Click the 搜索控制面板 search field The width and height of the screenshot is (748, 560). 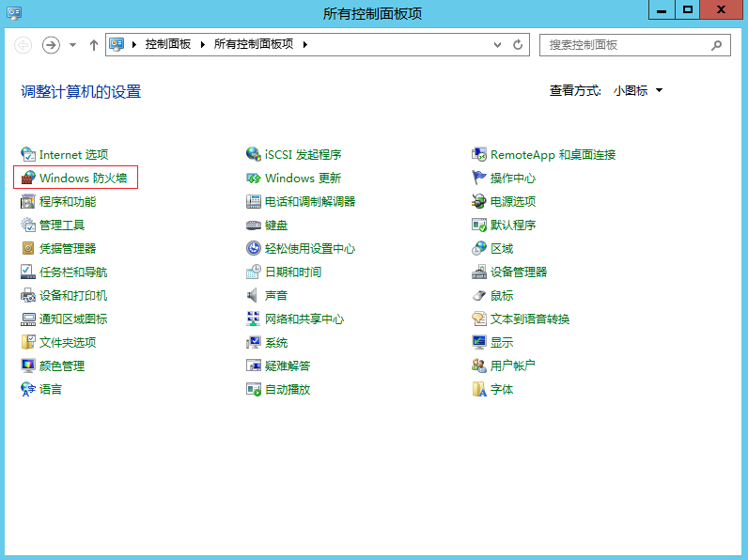pyautogui.click(x=625, y=44)
